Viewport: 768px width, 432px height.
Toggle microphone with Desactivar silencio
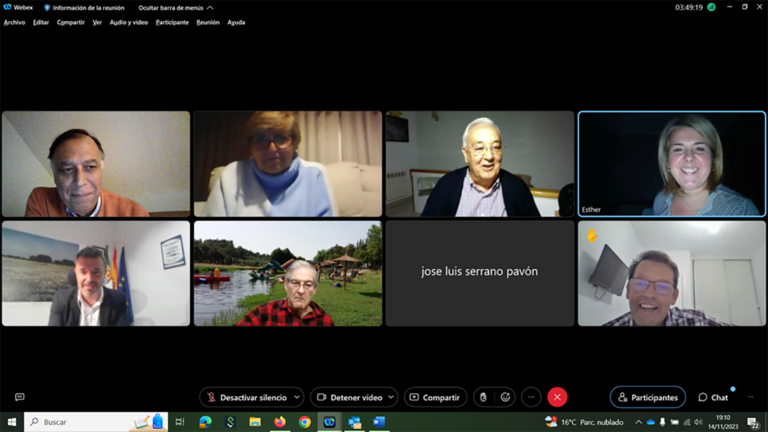tap(245, 397)
